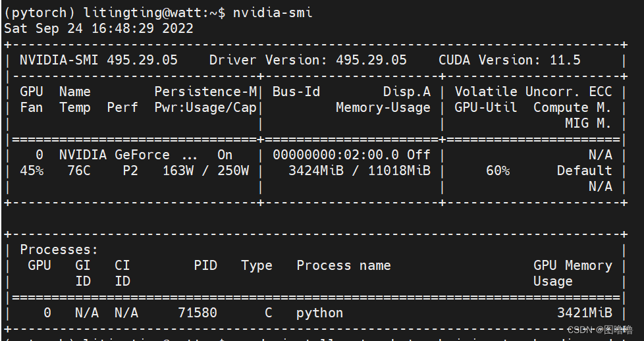The width and height of the screenshot is (644, 341).
Task: Click the 45% fan speed value
Action: point(32,170)
